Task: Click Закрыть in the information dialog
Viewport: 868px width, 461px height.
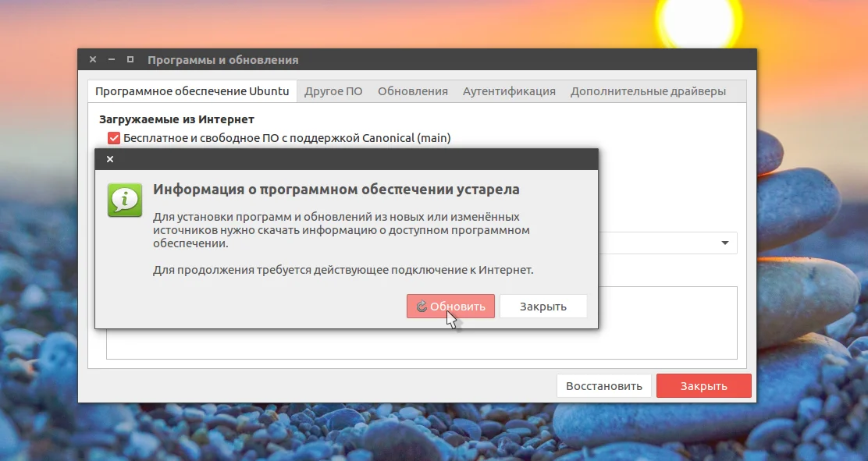Action: pos(543,306)
